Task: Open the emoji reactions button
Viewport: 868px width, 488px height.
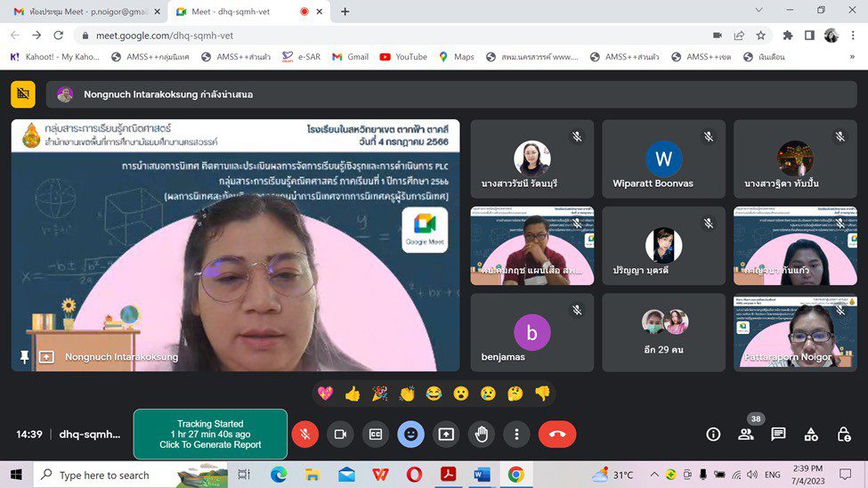Action: pyautogui.click(x=410, y=435)
